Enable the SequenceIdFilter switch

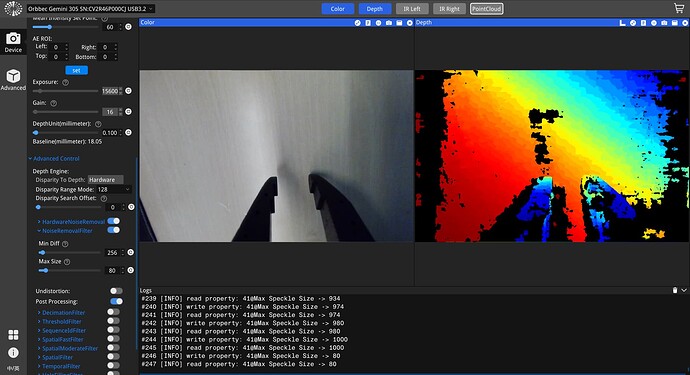[114, 330]
